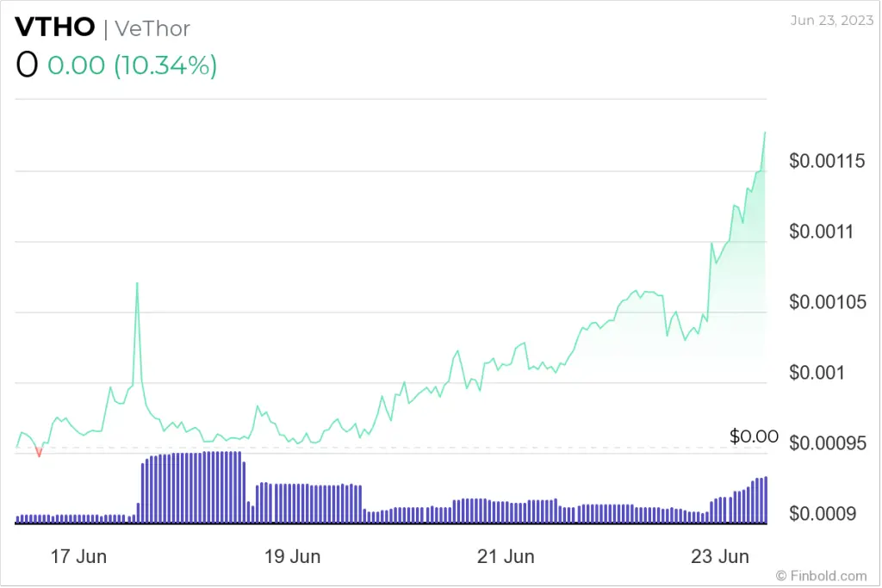Click the $0.0009 price axis label
Screen dimensions: 882x588
point(822,515)
